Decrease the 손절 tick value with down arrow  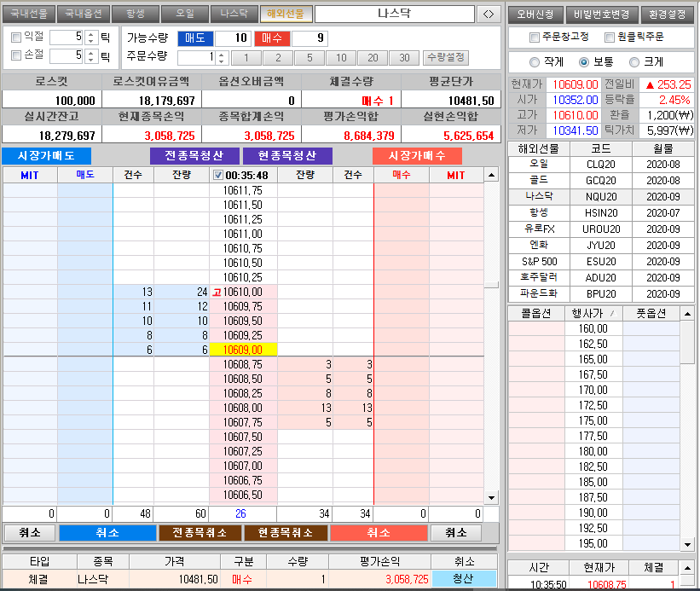coord(91,60)
